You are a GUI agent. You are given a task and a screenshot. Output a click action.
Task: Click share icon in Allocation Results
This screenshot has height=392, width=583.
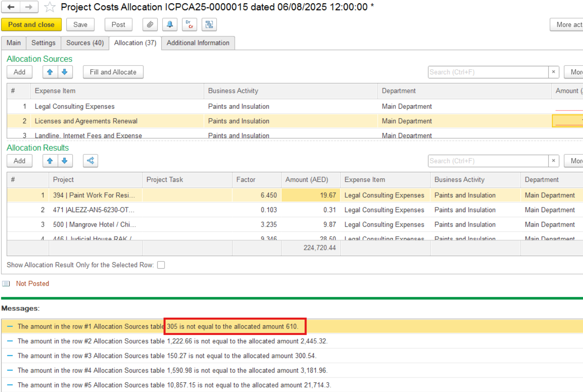[91, 161]
